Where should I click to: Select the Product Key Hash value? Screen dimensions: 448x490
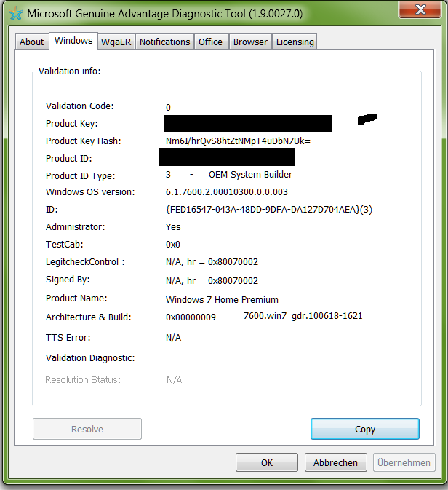[x=238, y=141]
